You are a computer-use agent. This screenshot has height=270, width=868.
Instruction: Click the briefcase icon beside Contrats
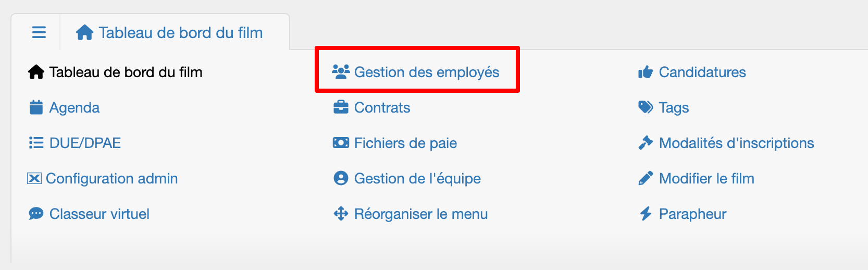point(341,107)
